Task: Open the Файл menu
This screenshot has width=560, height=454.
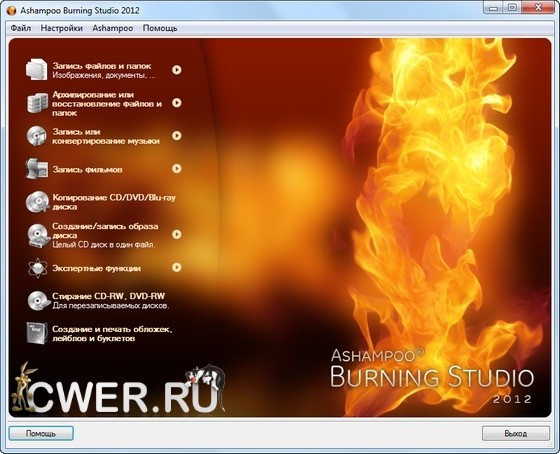Action: 21,28
